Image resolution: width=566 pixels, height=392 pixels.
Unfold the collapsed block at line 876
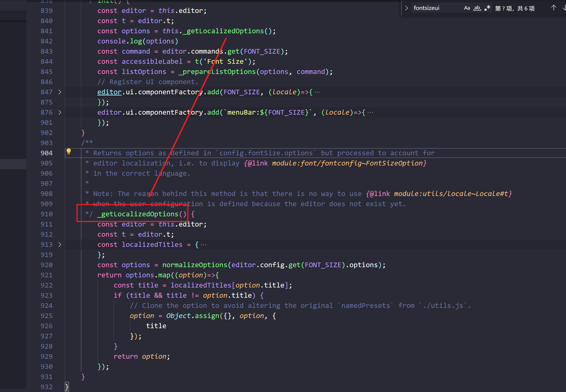tap(60, 113)
